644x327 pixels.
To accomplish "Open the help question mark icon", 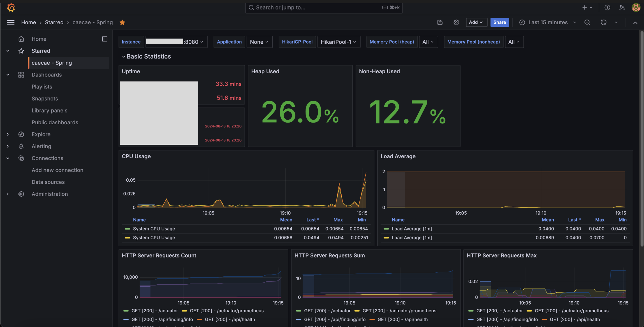I will pos(607,7).
